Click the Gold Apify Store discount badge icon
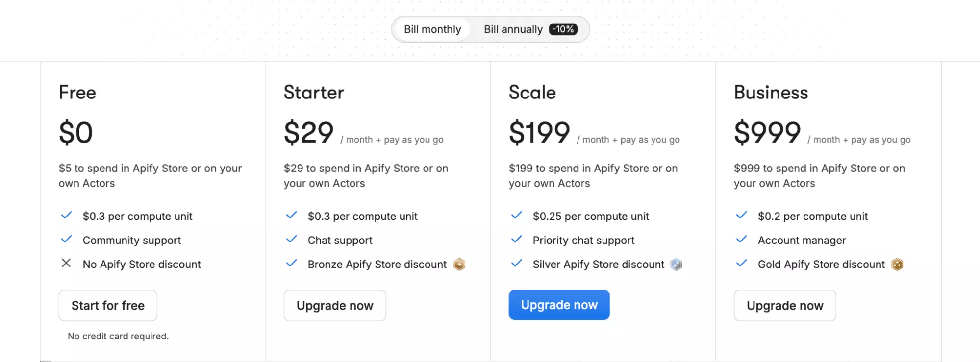Screen dimensions: 980x362 (897, 264)
